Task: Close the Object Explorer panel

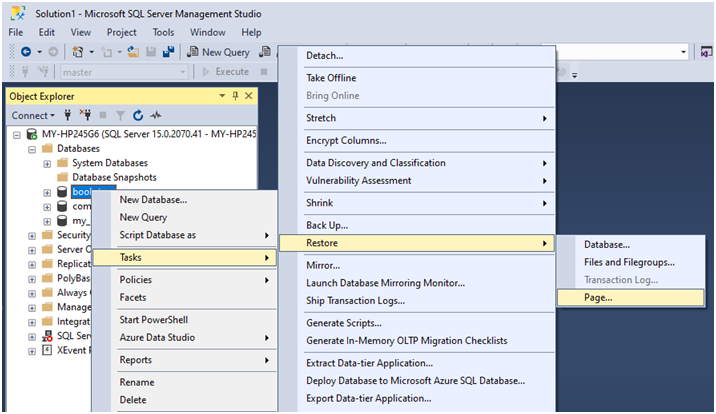Action: pos(248,96)
